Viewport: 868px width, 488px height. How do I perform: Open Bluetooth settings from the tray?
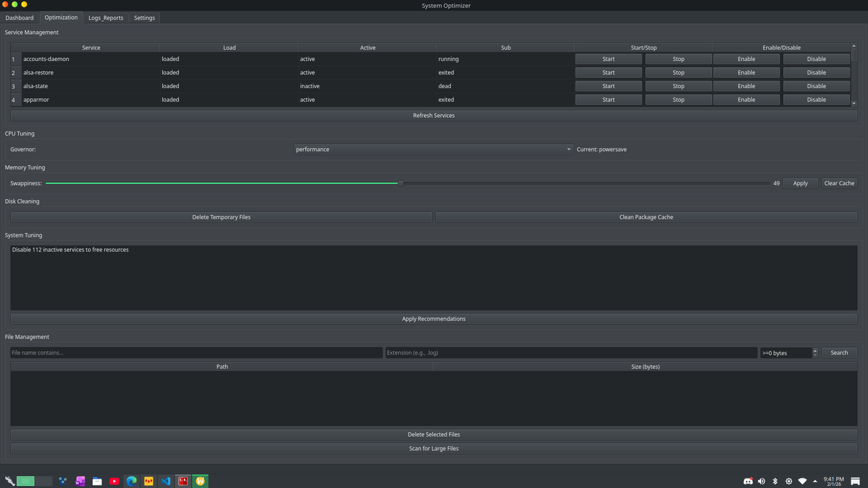pyautogui.click(x=775, y=481)
